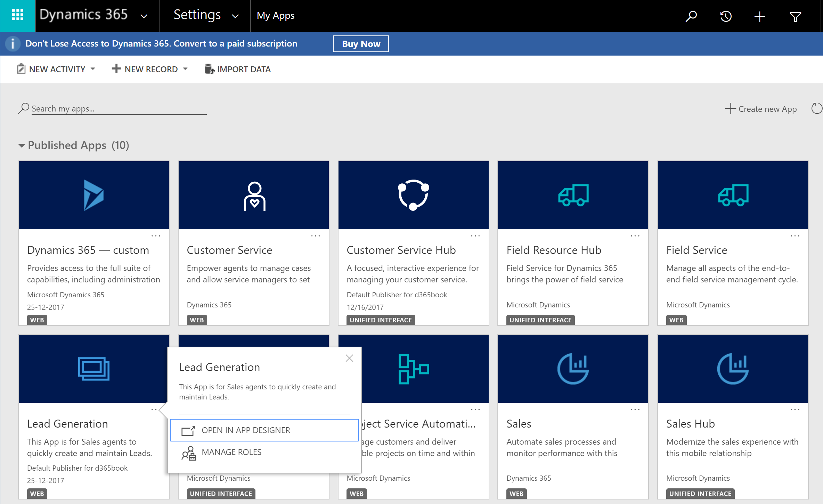Viewport: 823px width, 504px height.
Task: Open the Lead Generation app title
Action: tap(67, 424)
